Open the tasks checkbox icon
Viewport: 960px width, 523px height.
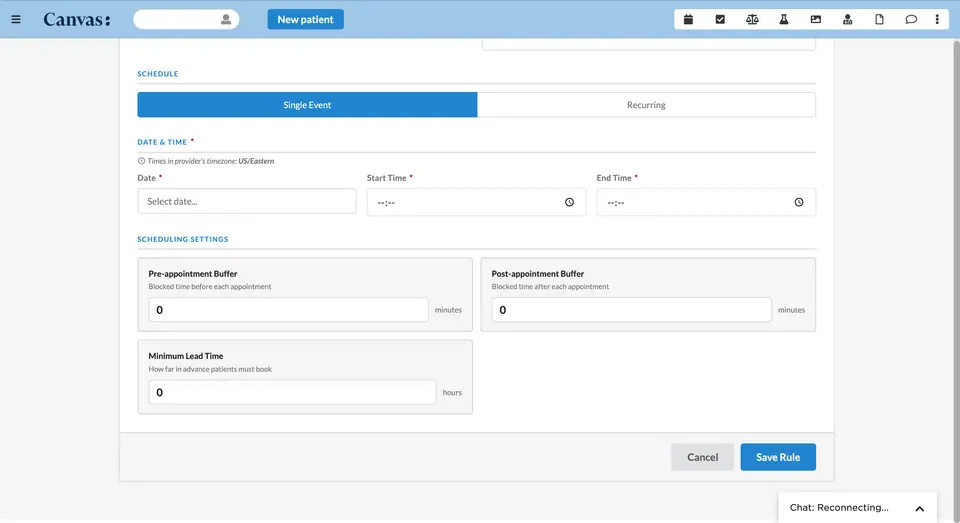(720, 20)
